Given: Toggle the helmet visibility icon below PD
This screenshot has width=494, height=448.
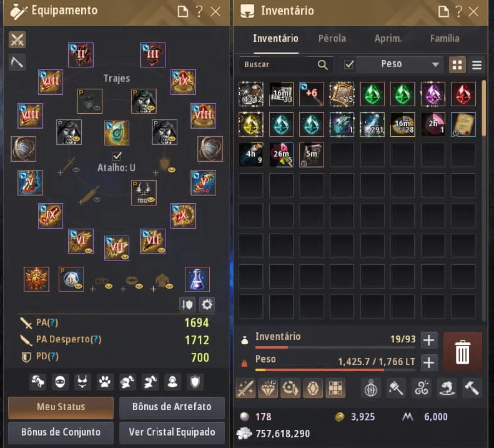Looking at the screenshot, I should (x=127, y=382).
